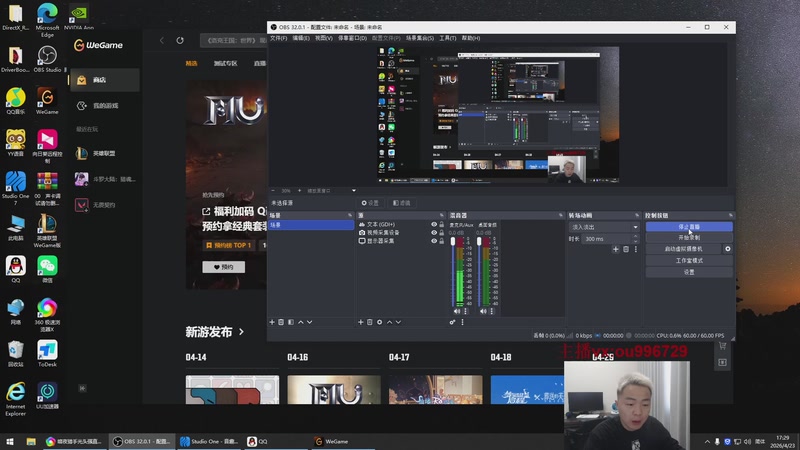This screenshot has height=450, width=800.
Task: Open scene filters icon in Scenes panel
Action: (291, 322)
